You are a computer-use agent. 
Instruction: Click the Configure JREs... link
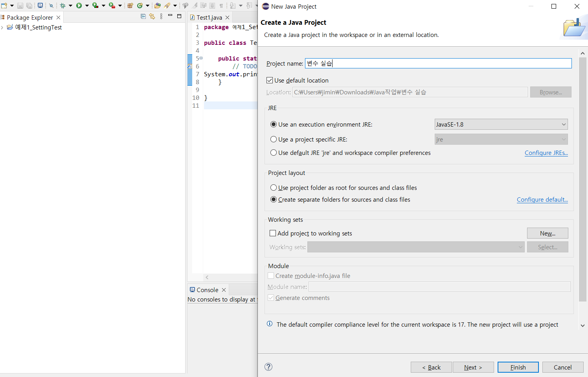pyautogui.click(x=546, y=153)
